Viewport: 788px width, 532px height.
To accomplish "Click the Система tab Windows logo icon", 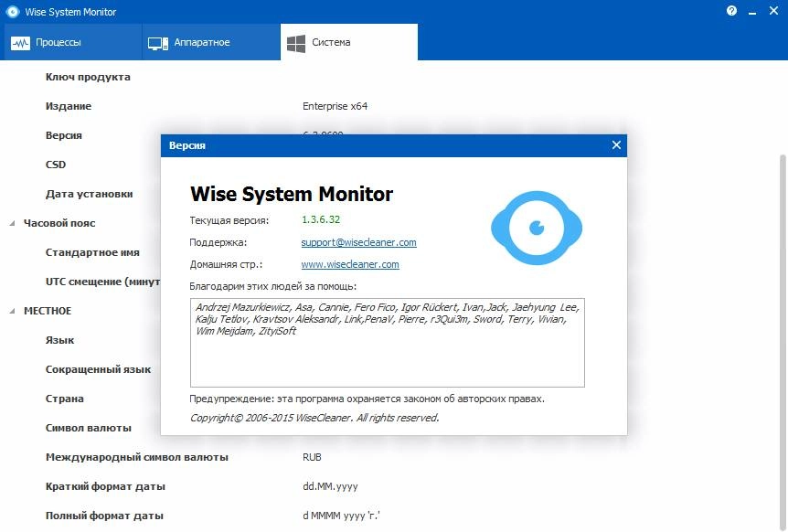I will (296, 43).
